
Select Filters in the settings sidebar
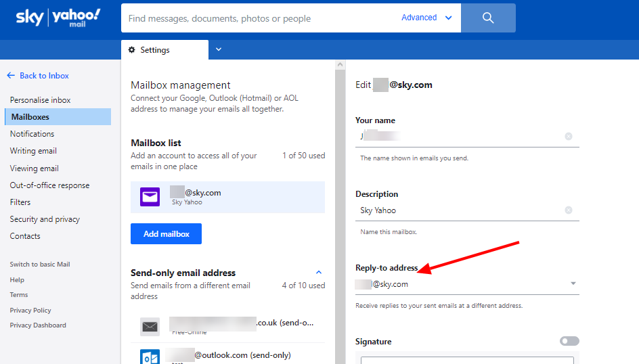[x=20, y=202]
